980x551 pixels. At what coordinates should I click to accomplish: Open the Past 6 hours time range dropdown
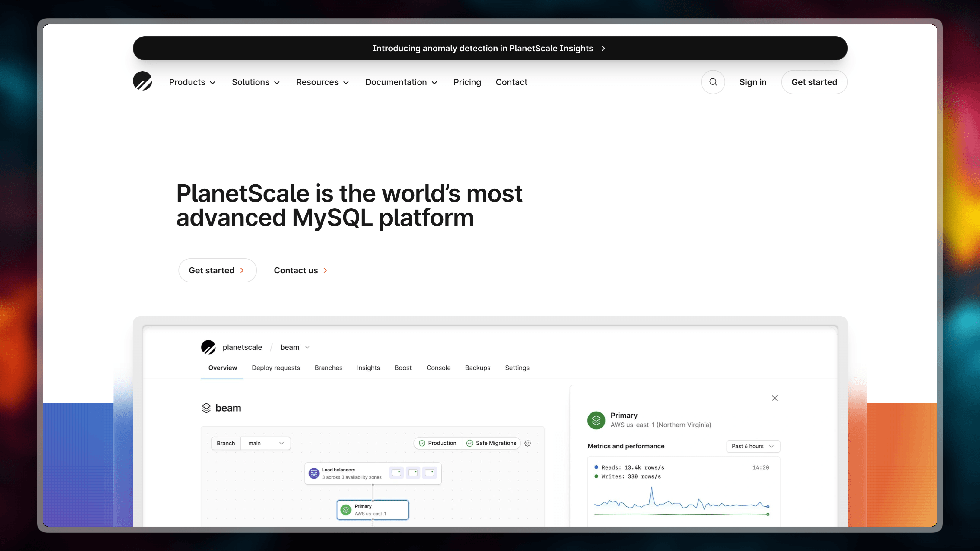[753, 446]
